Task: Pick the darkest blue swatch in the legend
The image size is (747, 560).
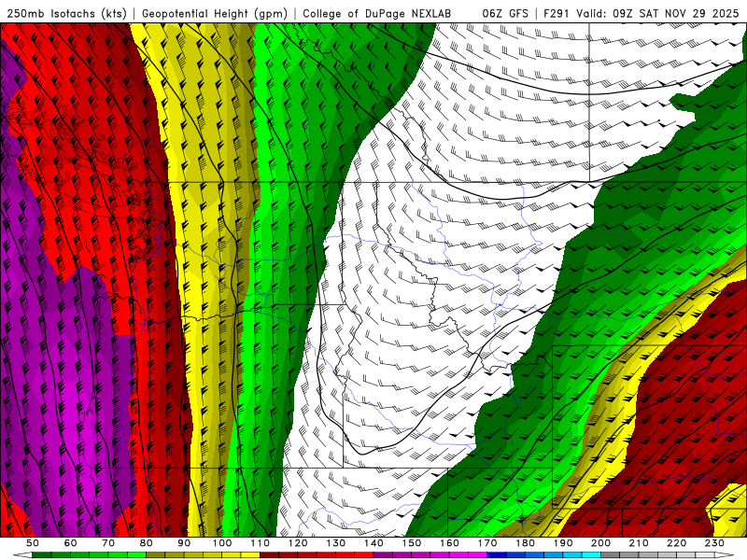Action: point(496,555)
